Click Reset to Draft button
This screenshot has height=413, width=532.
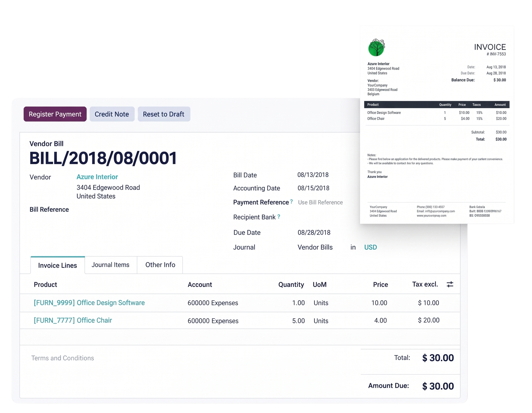coord(164,114)
